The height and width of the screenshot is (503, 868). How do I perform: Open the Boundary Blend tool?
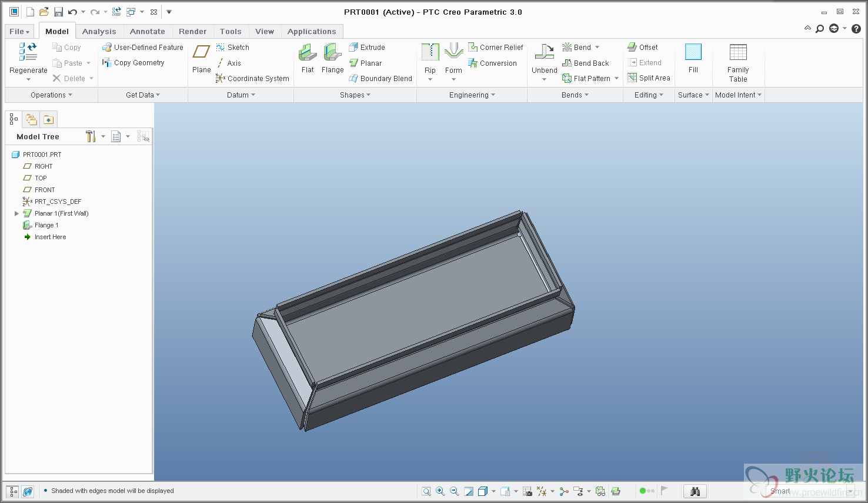tap(380, 78)
